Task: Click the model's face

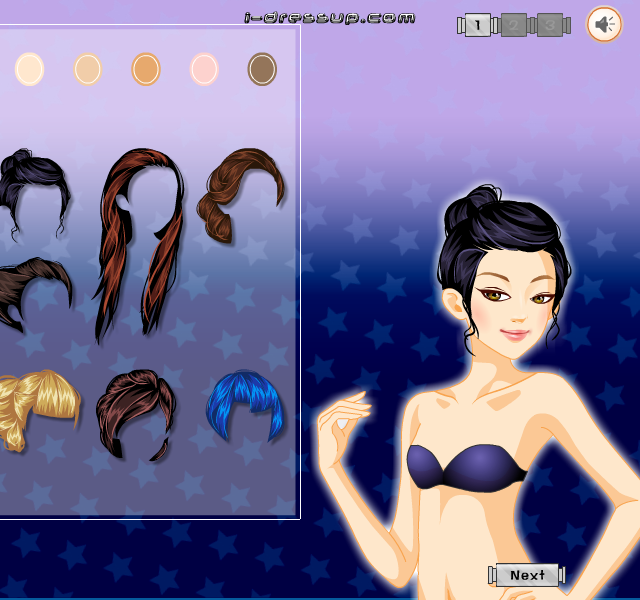Action: coord(514,304)
